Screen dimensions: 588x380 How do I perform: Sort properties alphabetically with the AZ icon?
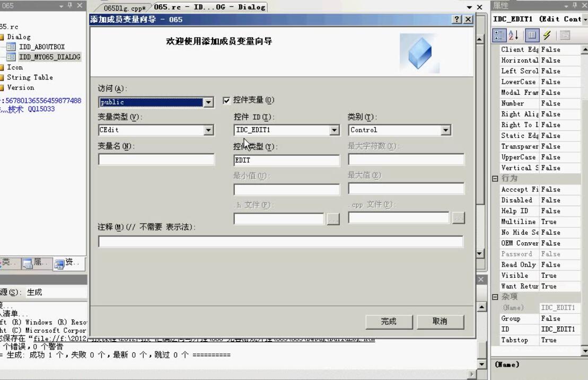[513, 35]
